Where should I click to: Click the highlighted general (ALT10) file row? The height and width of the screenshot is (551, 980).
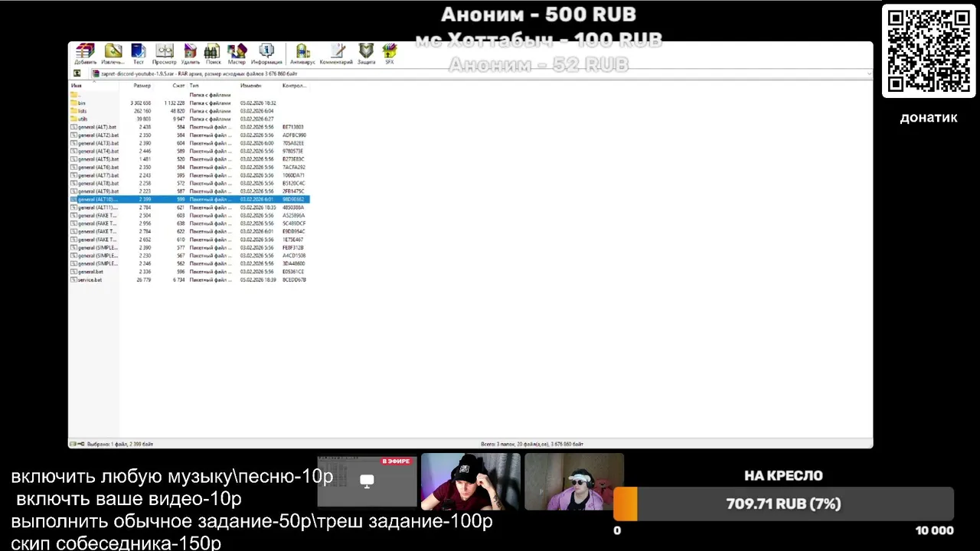coord(188,199)
